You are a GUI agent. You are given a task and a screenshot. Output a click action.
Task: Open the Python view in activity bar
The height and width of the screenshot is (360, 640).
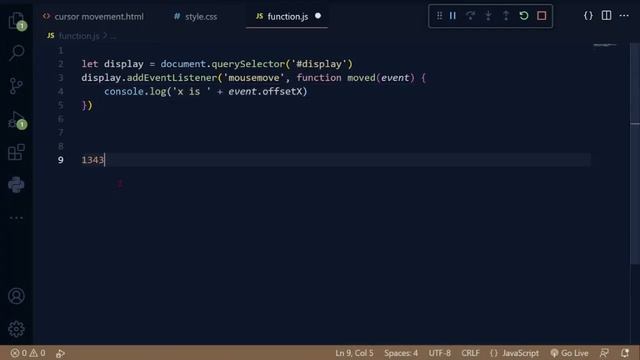(16, 184)
